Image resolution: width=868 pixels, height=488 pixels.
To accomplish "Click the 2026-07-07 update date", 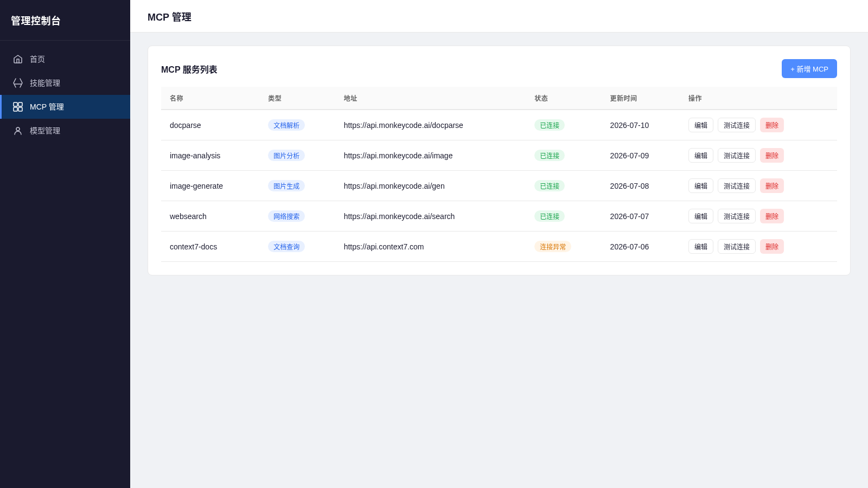I will click(x=629, y=216).
